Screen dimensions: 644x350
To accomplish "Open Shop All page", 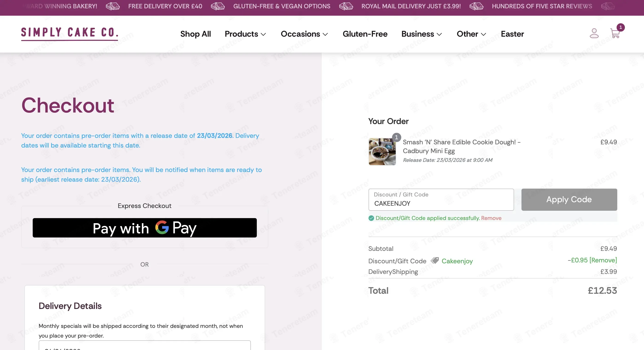I will click(196, 34).
